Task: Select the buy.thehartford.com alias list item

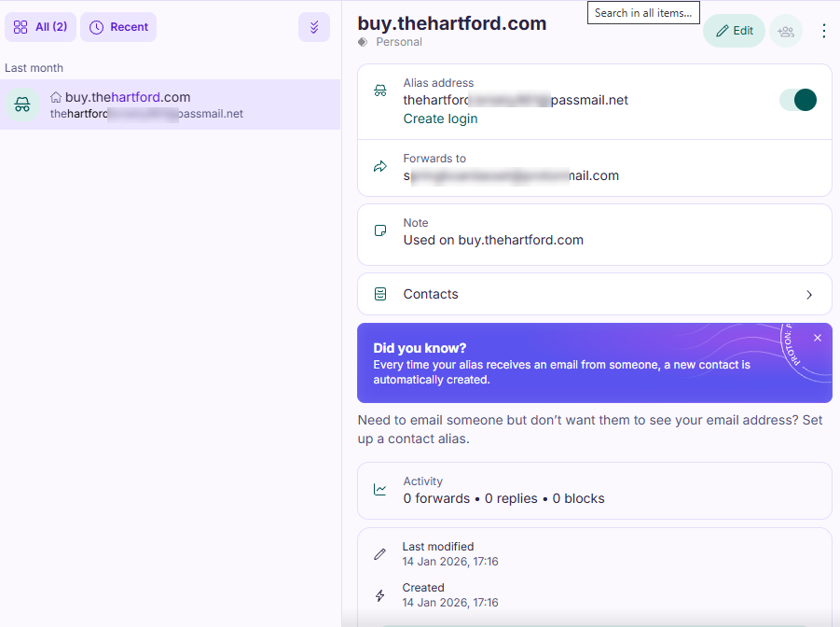Action: click(x=170, y=104)
